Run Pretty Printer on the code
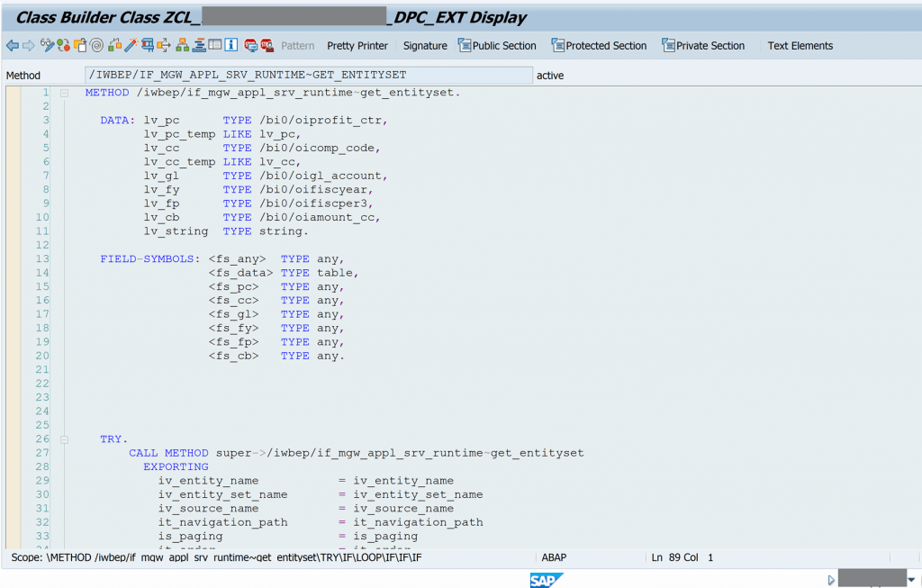Screen dimensions: 922x588 [x=357, y=46]
